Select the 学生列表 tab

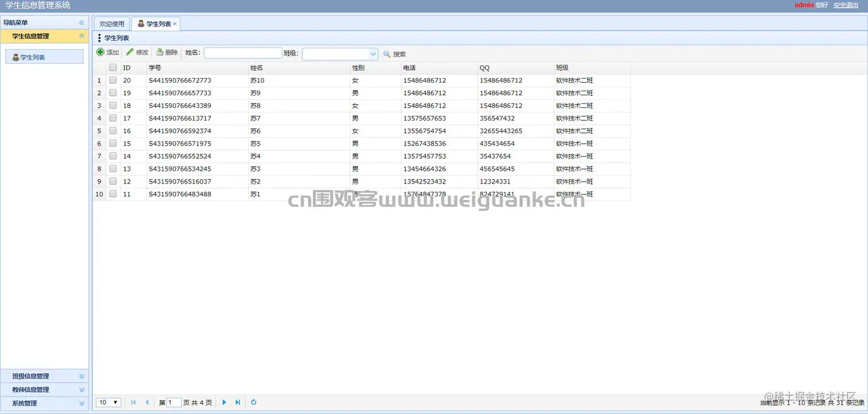[x=156, y=24]
